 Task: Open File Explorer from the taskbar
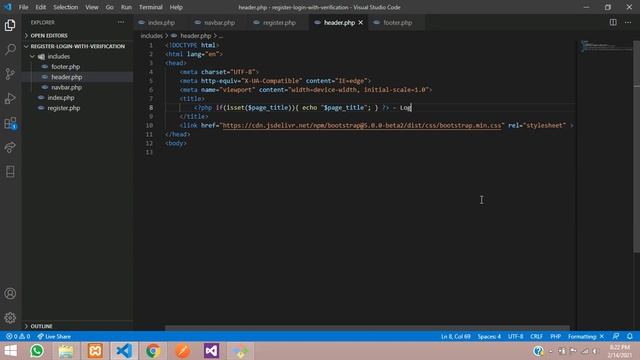click(x=66, y=351)
